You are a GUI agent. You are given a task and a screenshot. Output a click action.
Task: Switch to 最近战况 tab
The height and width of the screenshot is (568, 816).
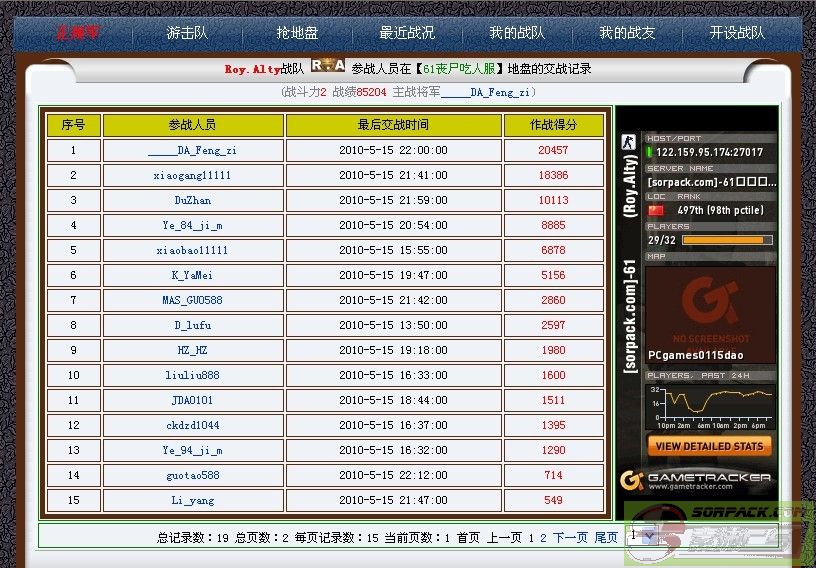click(407, 32)
